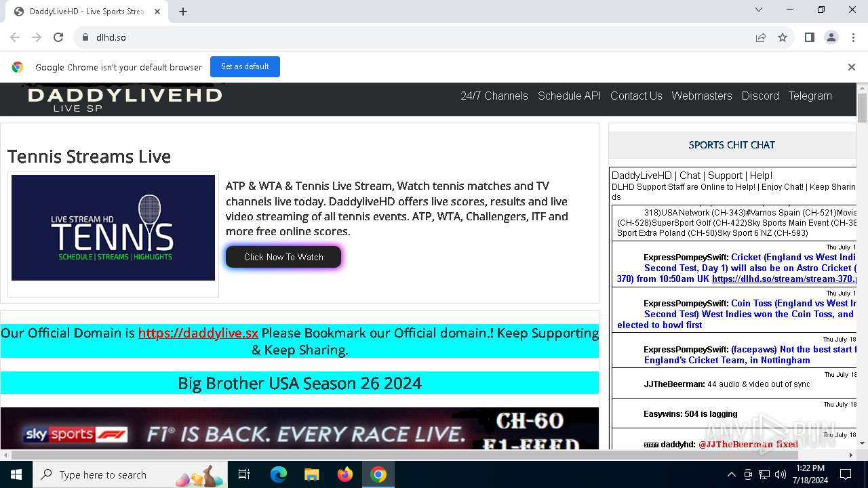Open the notification center icon

pos(846,474)
